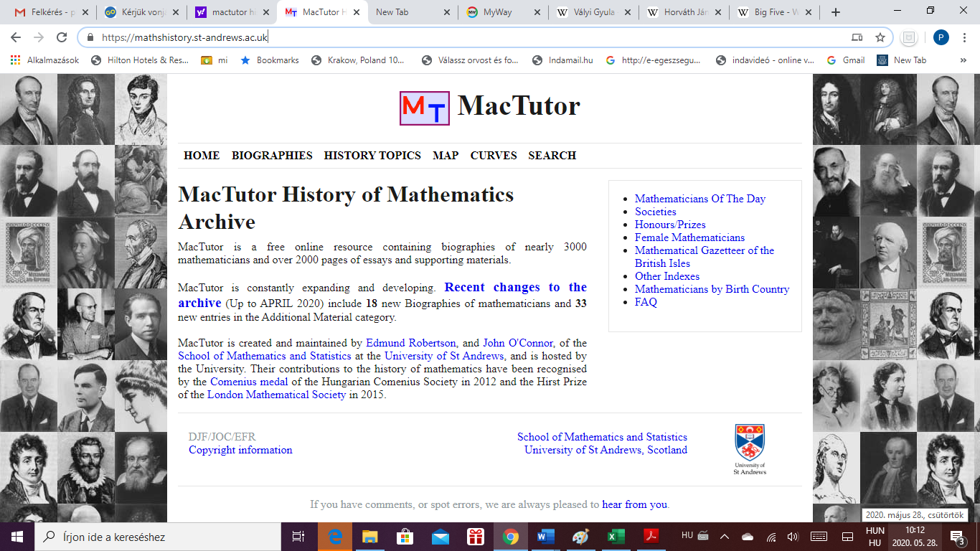The image size is (980, 551).
Task: Open the gift icon app in taskbar
Action: tap(476, 537)
